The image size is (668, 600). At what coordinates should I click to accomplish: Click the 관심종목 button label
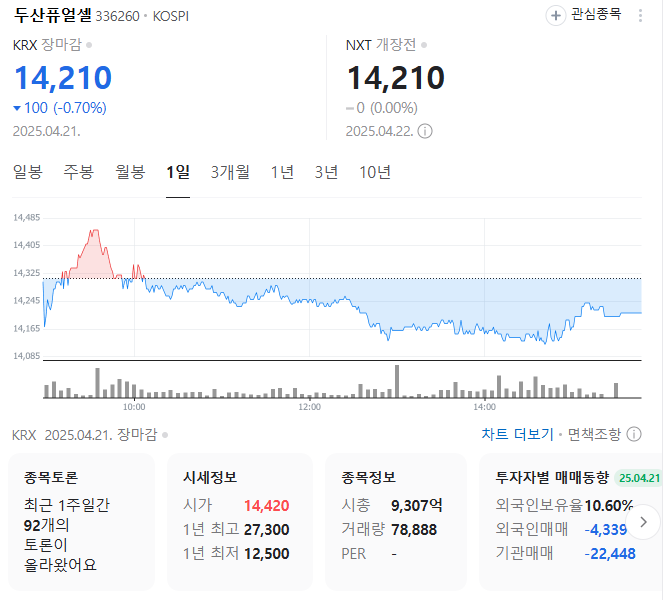(x=596, y=14)
